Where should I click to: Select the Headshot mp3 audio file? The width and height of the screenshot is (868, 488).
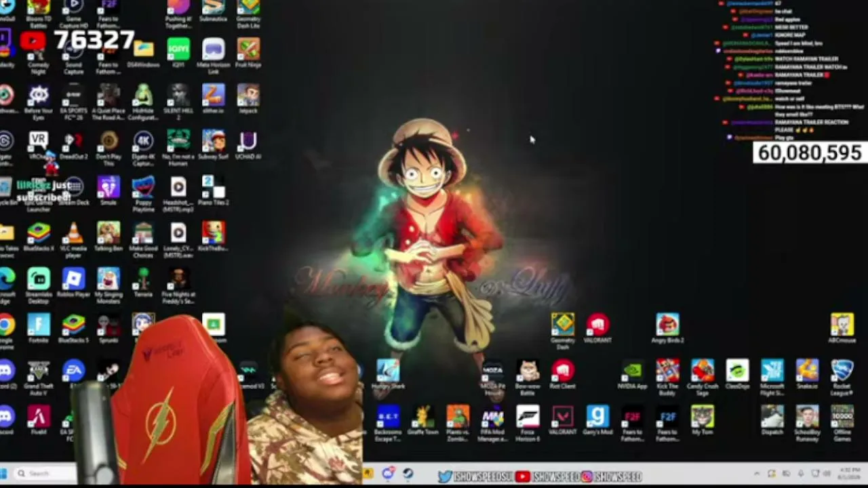178,187
